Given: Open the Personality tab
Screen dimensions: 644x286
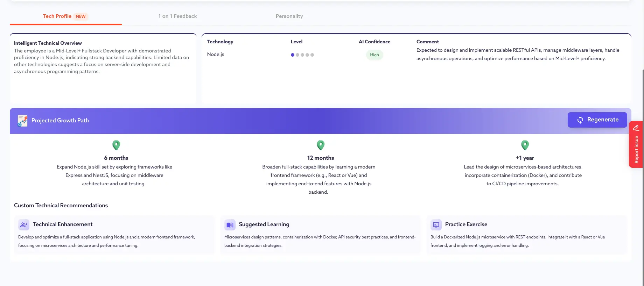Looking at the screenshot, I should coord(289,16).
